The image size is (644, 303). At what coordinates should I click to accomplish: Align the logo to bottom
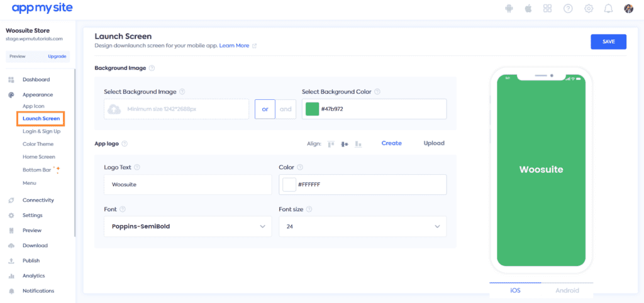(x=358, y=144)
